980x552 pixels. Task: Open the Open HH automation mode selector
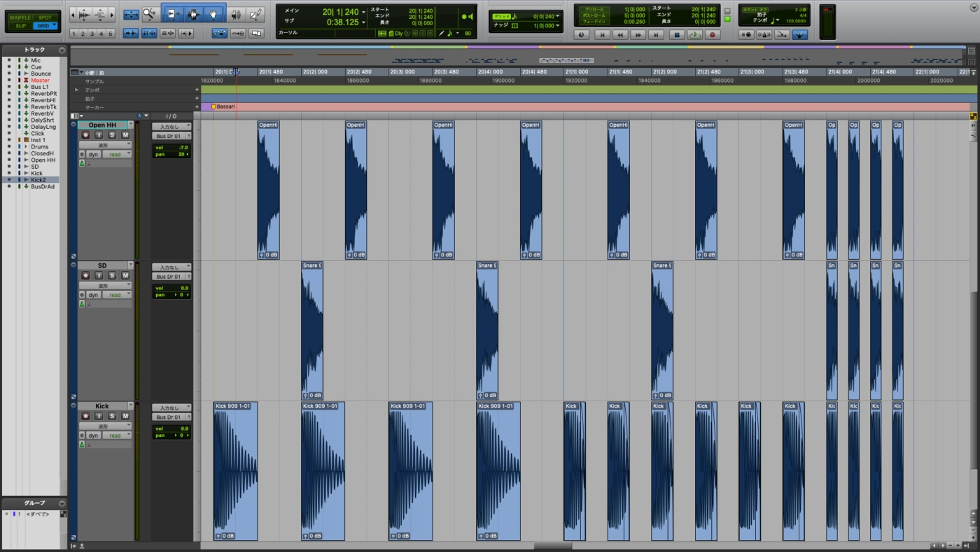pos(116,154)
